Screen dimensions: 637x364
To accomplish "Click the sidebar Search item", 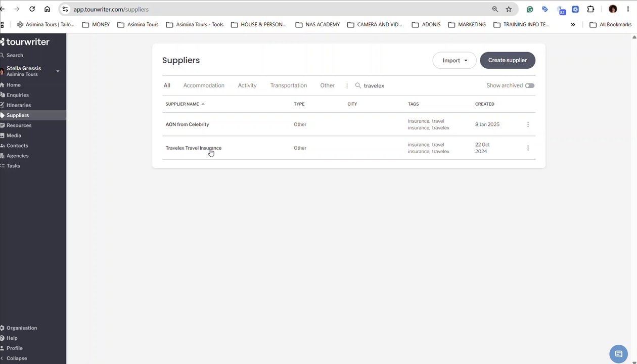I will (15, 55).
